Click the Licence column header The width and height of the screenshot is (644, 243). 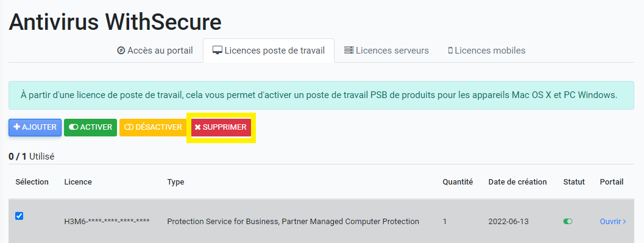pos(78,182)
